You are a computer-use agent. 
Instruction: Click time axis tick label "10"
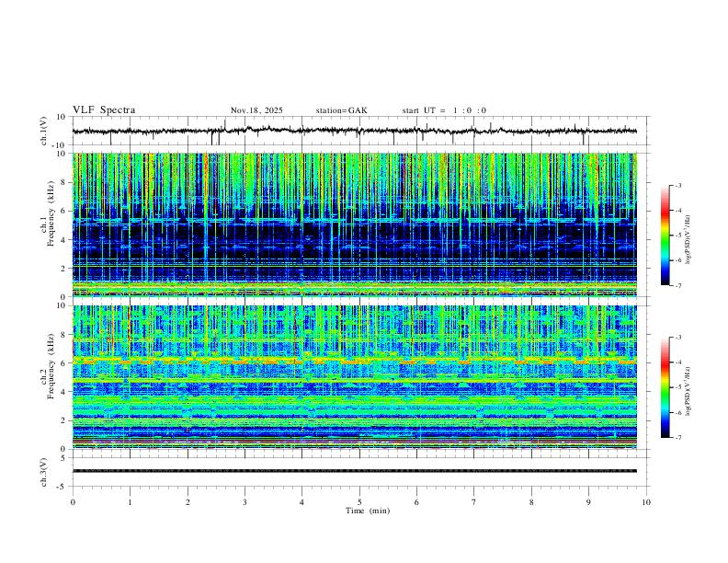pyautogui.click(x=646, y=502)
